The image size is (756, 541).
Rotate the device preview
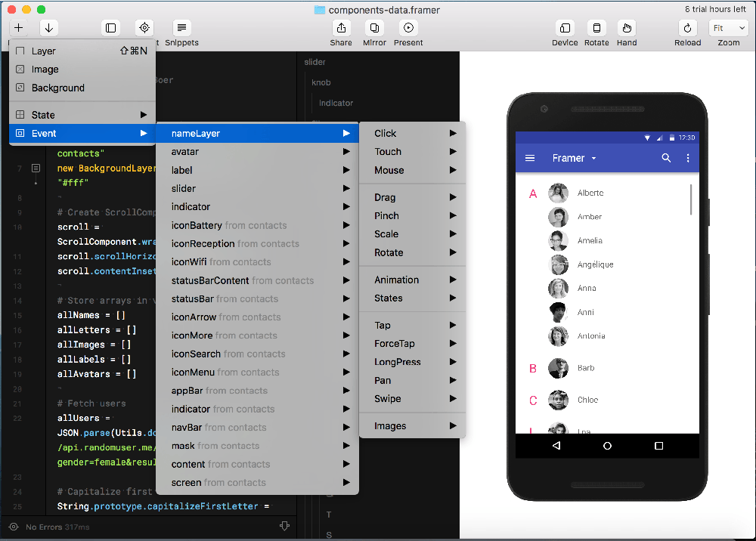point(596,29)
